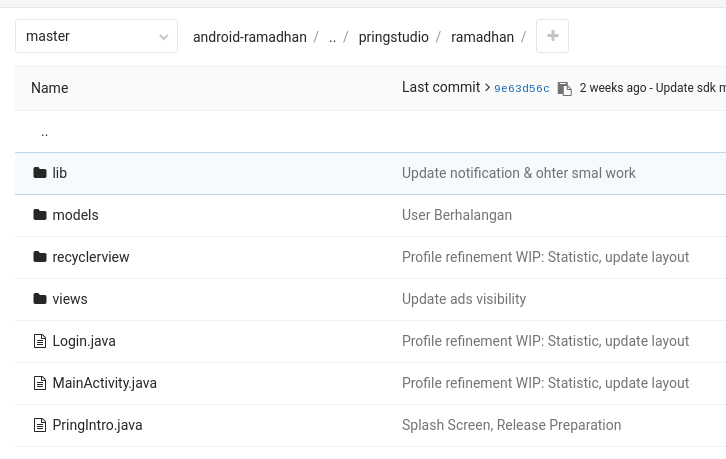The height and width of the screenshot is (459, 726).
Task: Click the lib folder icon
Action: coord(40,173)
